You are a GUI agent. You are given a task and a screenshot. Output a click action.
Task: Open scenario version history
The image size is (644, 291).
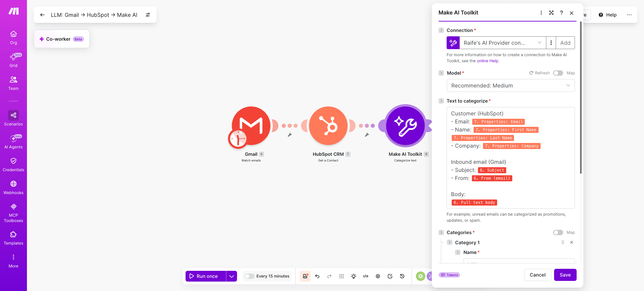(402, 276)
